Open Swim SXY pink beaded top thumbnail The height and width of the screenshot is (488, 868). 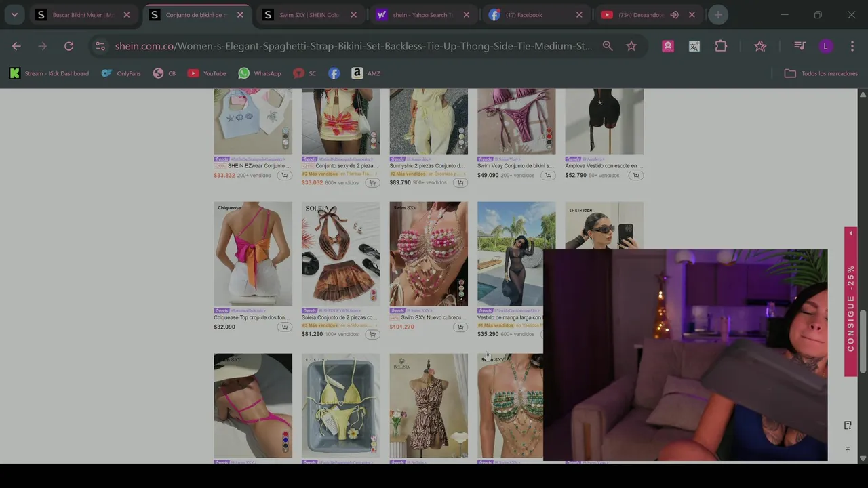point(429,254)
